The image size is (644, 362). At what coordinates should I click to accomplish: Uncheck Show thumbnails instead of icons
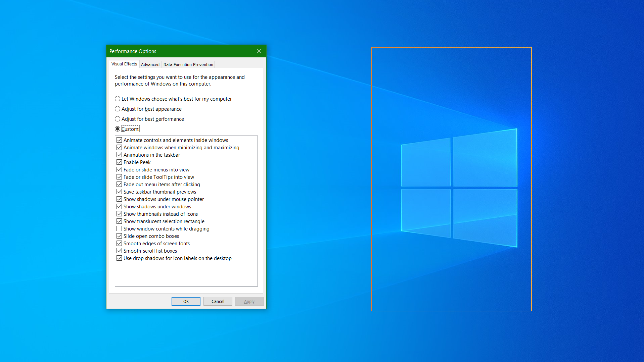click(119, 214)
